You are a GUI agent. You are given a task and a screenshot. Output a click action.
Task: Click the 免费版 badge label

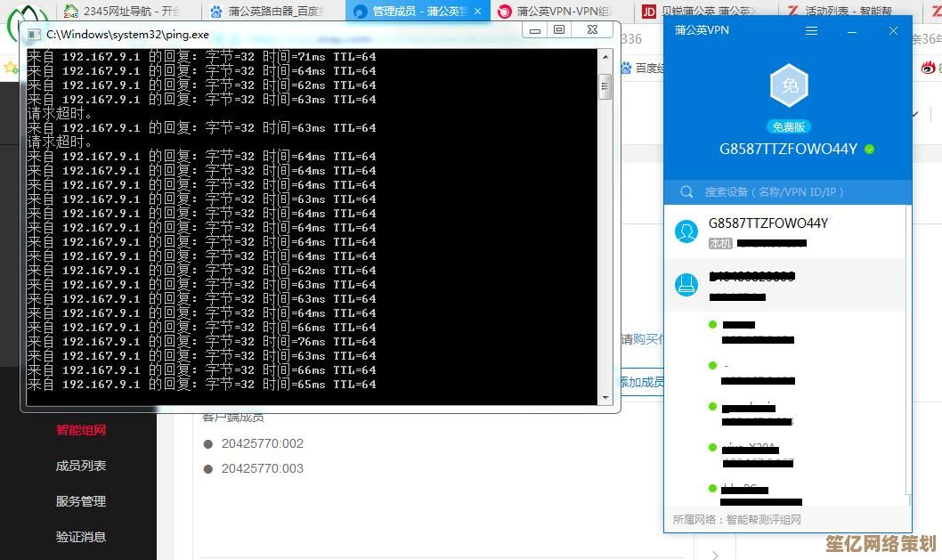click(789, 126)
